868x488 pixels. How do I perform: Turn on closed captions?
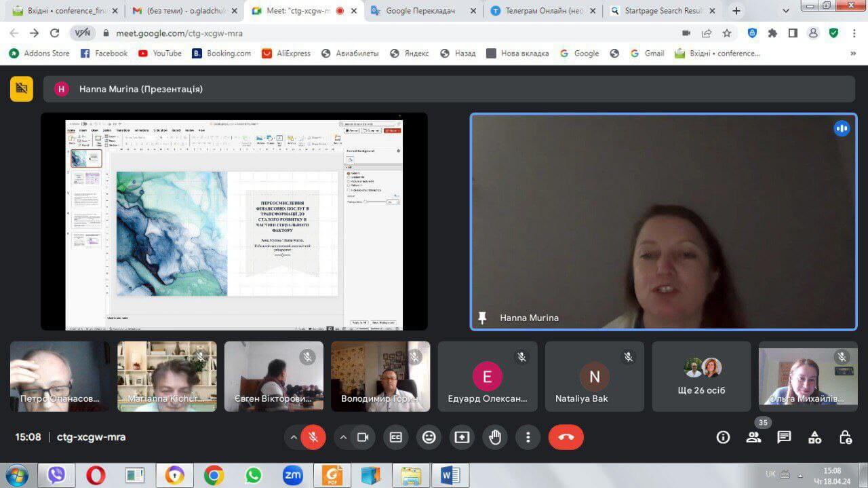pyautogui.click(x=395, y=438)
